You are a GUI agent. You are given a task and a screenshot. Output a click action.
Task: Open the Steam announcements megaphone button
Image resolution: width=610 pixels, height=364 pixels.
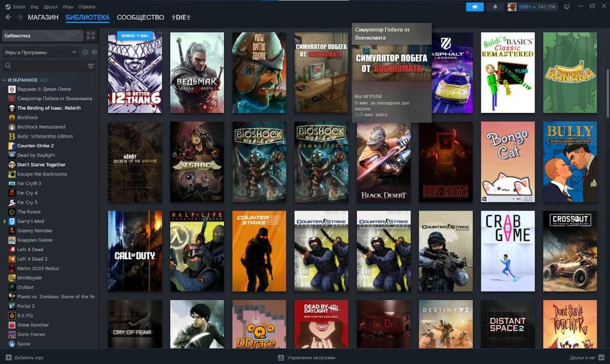(475, 7)
